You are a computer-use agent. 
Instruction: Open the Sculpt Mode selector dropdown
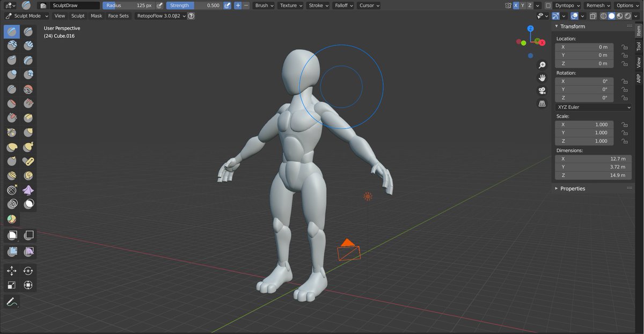tap(27, 16)
